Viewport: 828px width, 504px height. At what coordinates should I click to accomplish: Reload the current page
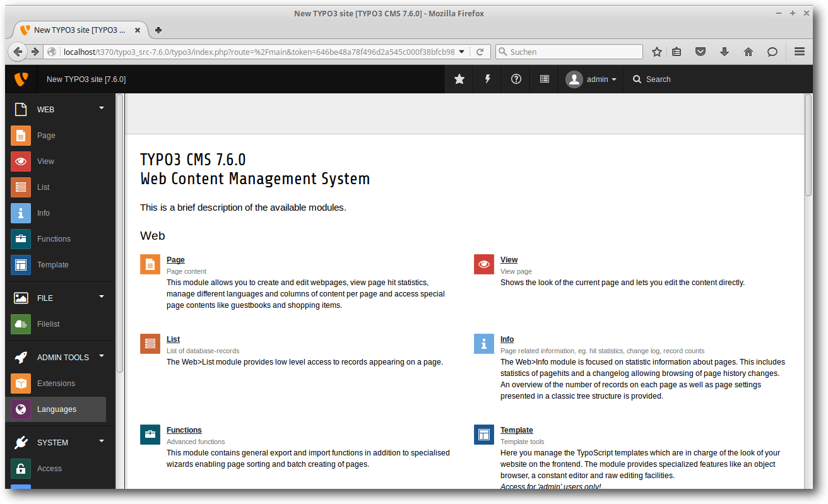coord(480,52)
